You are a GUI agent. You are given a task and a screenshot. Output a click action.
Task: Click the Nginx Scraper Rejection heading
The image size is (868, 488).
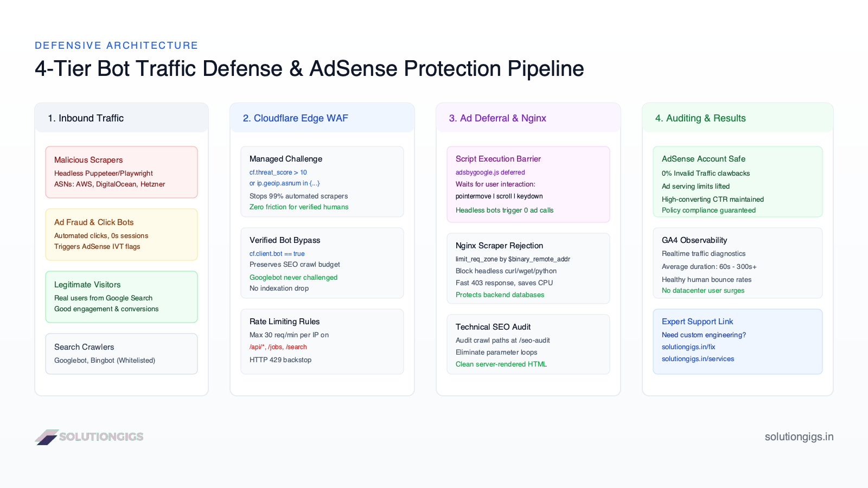(x=499, y=246)
